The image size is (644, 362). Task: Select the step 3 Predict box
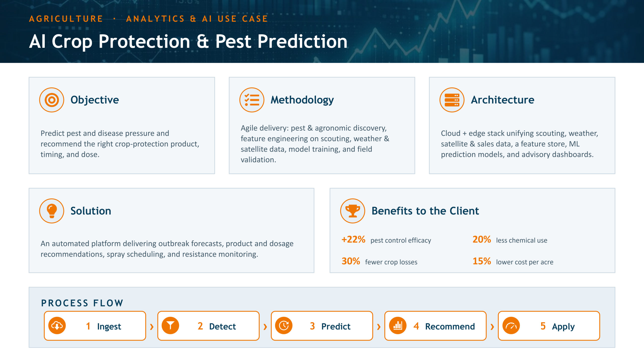[x=322, y=326]
